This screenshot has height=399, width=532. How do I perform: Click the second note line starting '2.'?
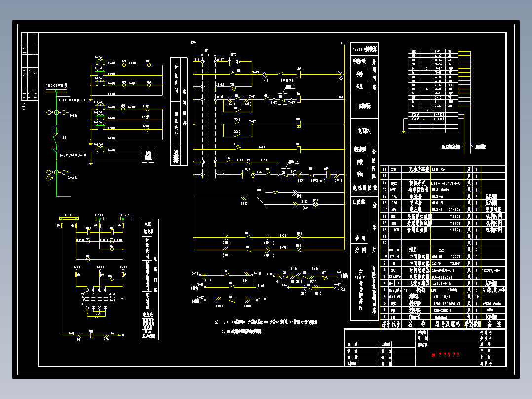click(242, 331)
